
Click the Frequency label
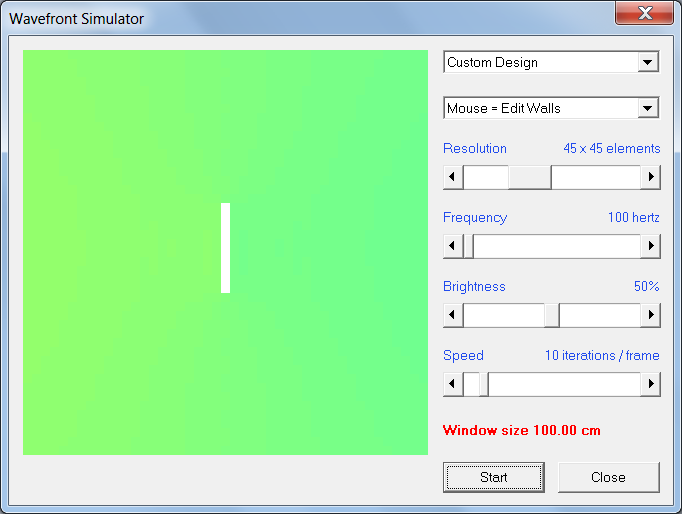[x=475, y=217]
